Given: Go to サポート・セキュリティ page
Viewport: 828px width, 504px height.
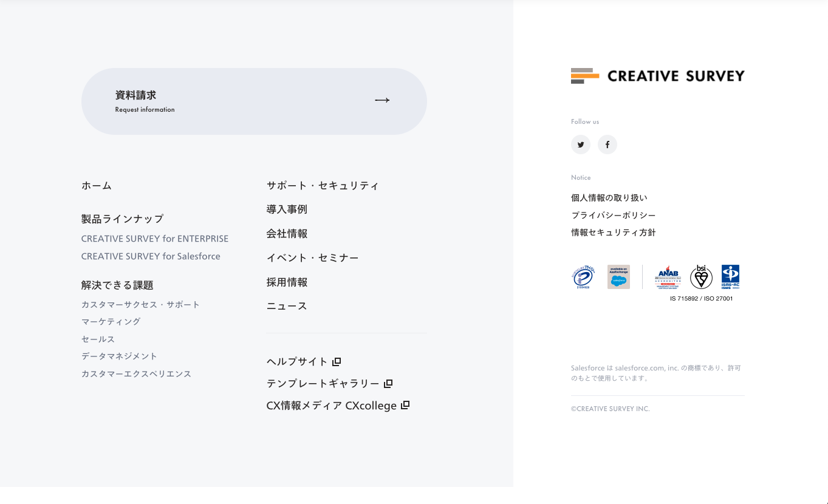Looking at the screenshot, I should click(323, 186).
